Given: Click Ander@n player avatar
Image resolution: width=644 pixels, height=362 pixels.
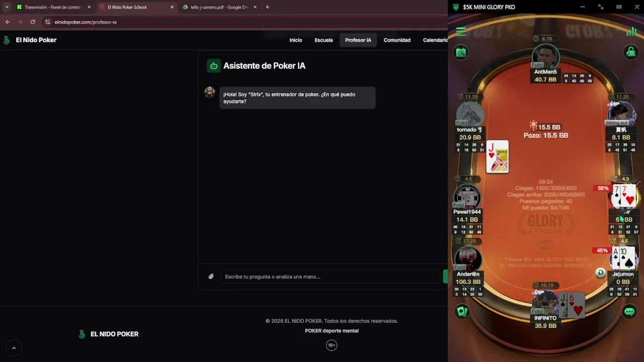Looking at the screenshot, I should [468, 259].
